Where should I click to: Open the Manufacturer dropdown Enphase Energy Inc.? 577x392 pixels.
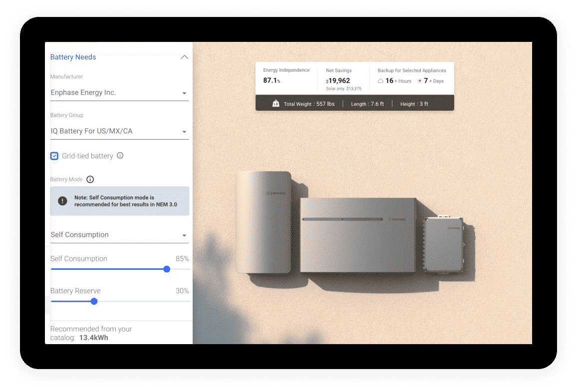pyautogui.click(x=119, y=93)
